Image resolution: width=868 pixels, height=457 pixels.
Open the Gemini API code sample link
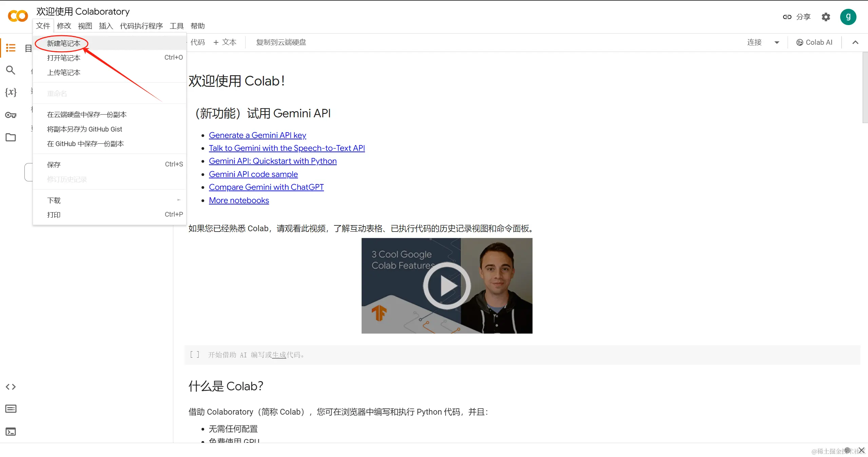(x=253, y=174)
